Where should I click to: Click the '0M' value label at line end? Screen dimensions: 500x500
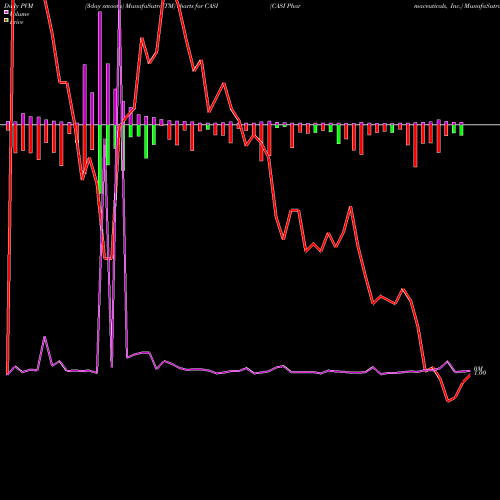point(478,368)
